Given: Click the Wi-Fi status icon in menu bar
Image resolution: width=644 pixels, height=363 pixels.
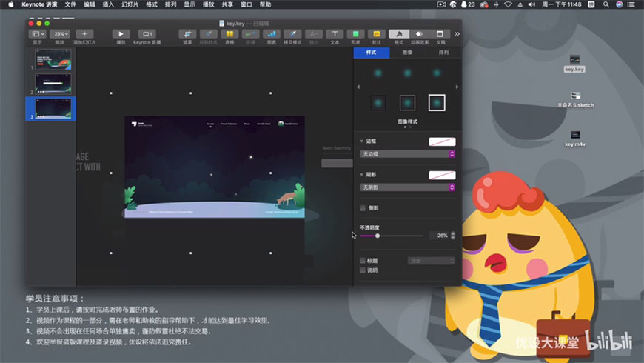Looking at the screenshot, I should 508,4.
